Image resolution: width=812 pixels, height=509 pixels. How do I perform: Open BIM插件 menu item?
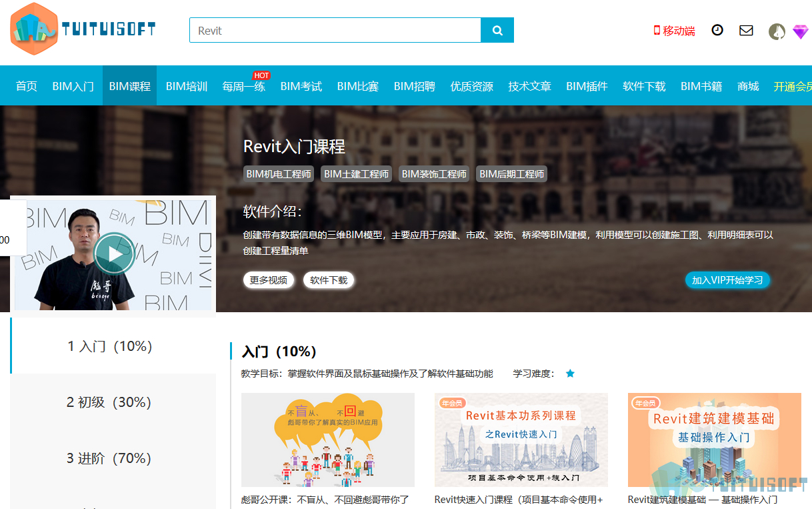pyautogui.click(x=587, y=86)
